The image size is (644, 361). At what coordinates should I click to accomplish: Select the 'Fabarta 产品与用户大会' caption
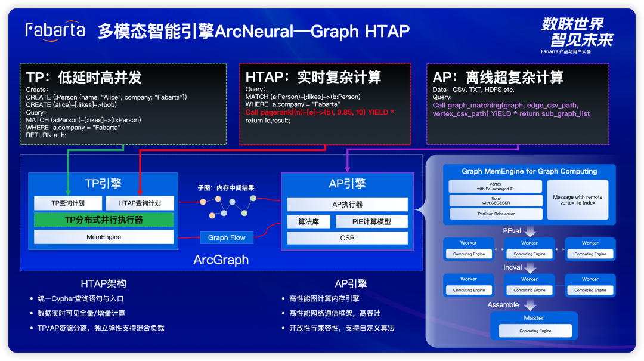565,51
